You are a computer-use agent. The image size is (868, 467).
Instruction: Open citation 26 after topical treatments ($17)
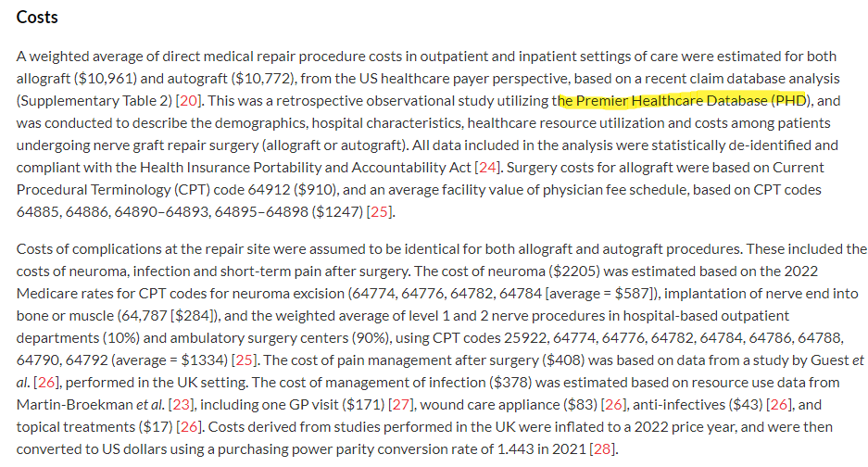pos(189,426)
